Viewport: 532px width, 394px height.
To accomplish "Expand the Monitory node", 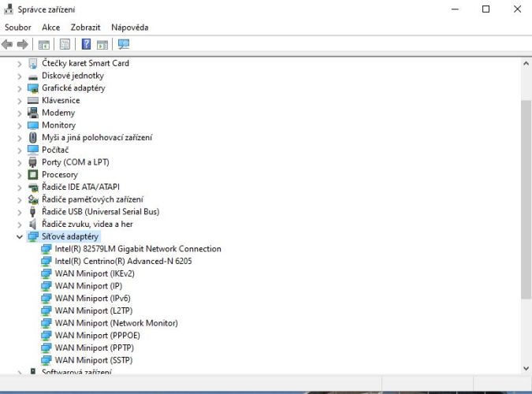I will coord(20,125).
